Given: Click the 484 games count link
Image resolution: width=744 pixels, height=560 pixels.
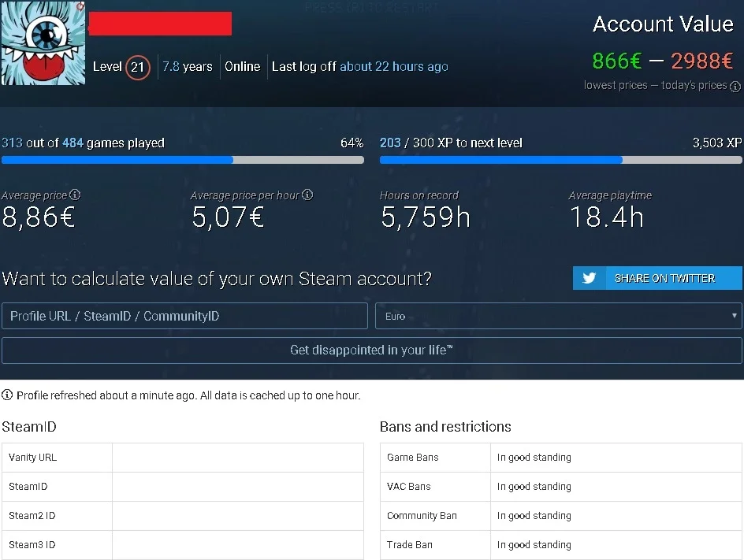Looking at the screenshot, I should pyautogui.click(x=73, y=143).
